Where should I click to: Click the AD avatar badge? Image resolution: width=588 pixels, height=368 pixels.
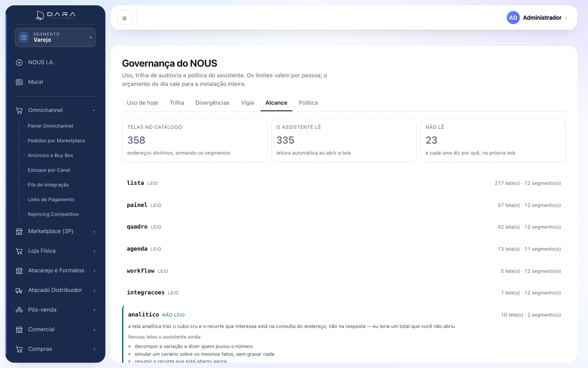pyautogui.click(x=513, y=18)
